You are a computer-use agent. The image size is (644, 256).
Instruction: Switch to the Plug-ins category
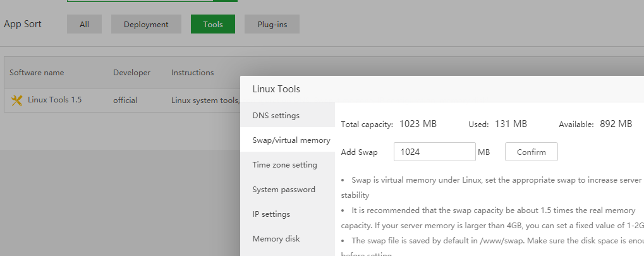pyautogui.click(x=272, y=25)
